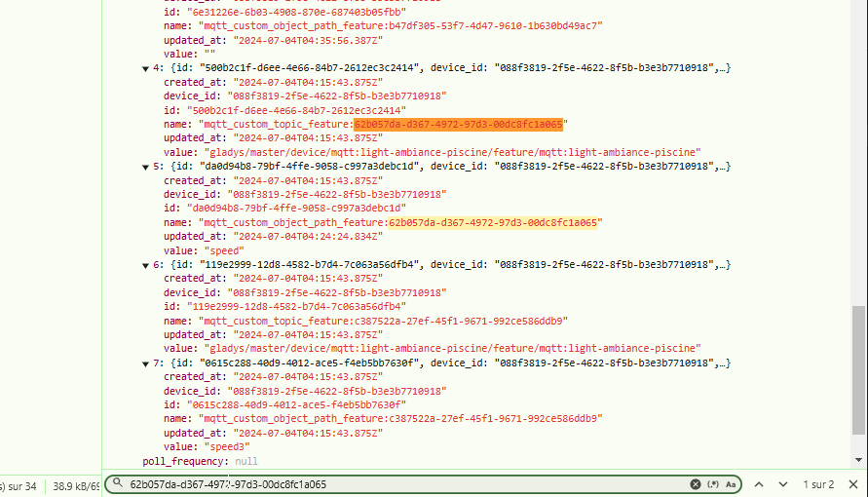Jump to the next search match
This screenshot has width=868, height=497.
point(783,484)
